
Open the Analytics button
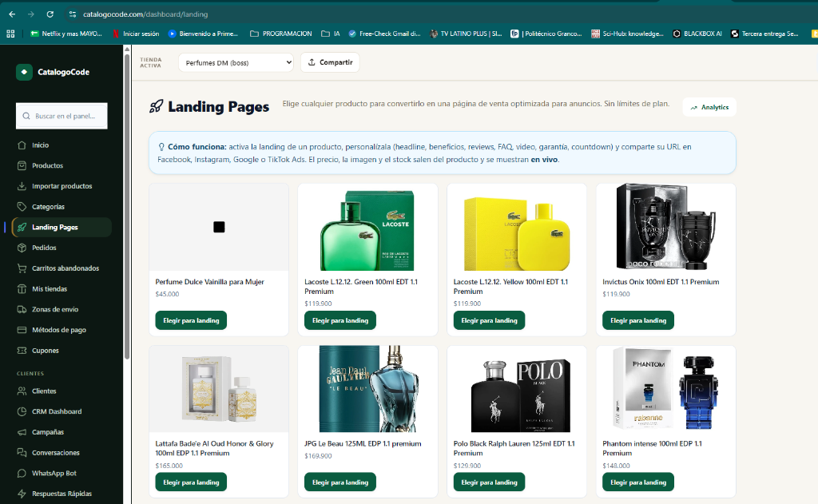point(709,107)
